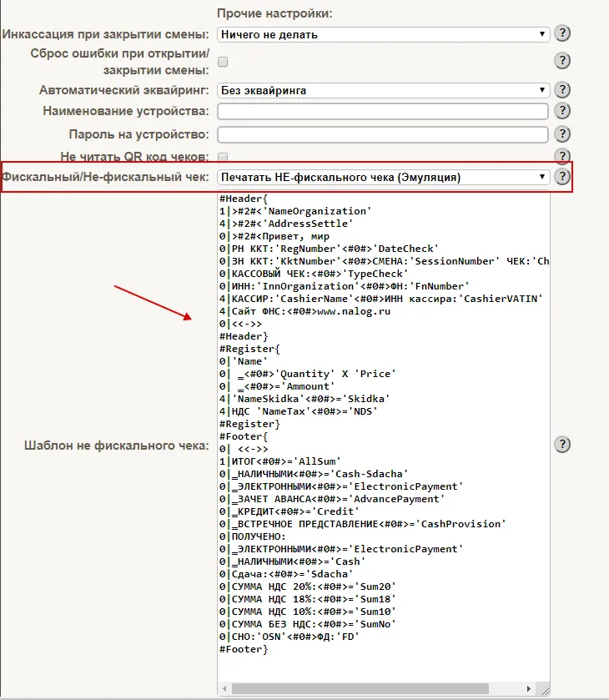Expand Автоматический эквайринг dropdown
Viewport: 609px width, 700px height.
click(384, 91)
